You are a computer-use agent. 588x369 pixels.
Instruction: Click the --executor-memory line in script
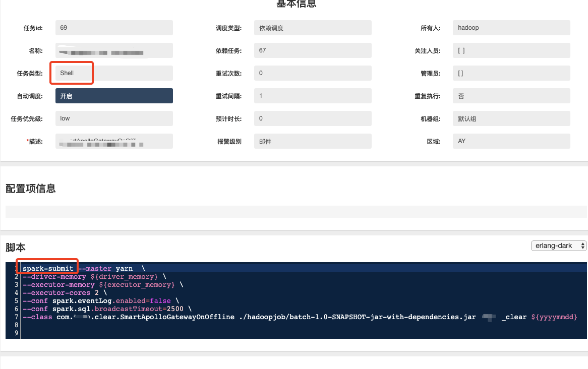coord(103,285)
